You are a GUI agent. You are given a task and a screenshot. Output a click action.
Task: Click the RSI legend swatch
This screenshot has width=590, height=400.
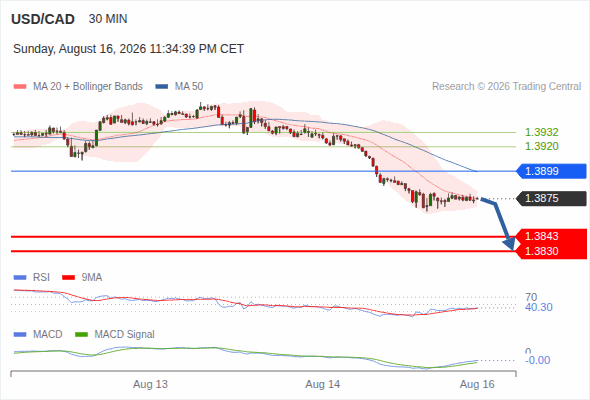pos(20,278)
